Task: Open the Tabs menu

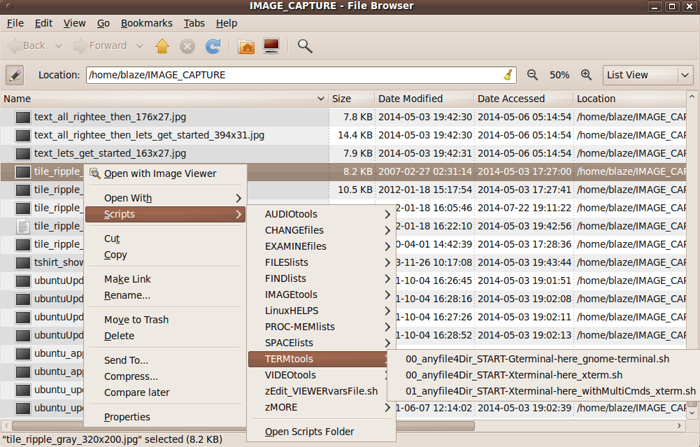Action: click(194, 23)
